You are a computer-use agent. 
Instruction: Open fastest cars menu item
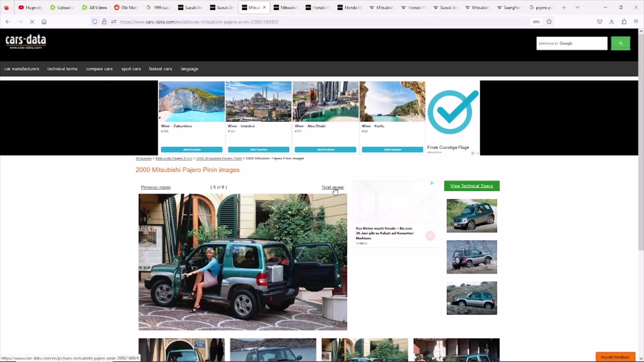(160, 69)
